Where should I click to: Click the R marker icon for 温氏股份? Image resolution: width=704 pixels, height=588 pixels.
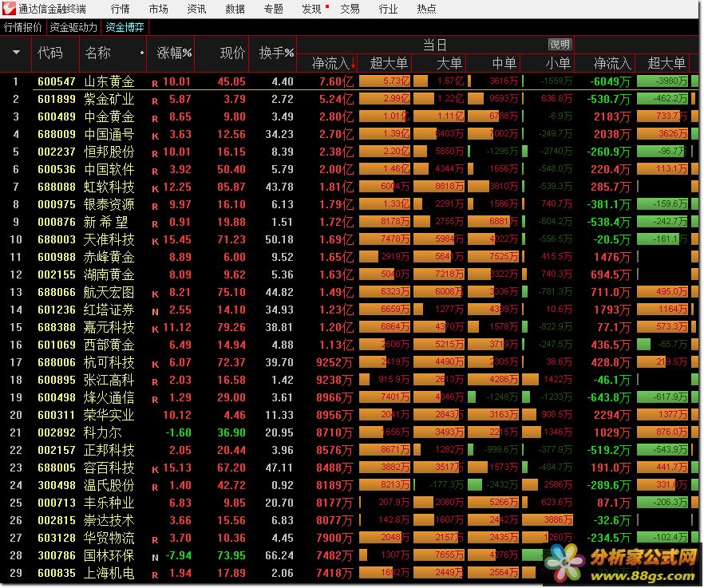pos(155,487)
